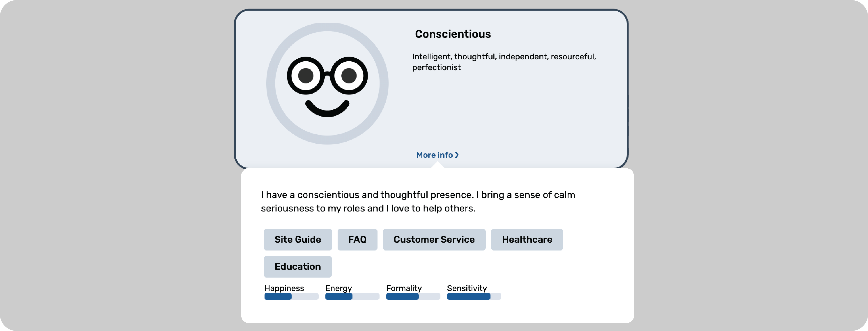
Task: Select the Site Guide tag
Action: point(297,240)
